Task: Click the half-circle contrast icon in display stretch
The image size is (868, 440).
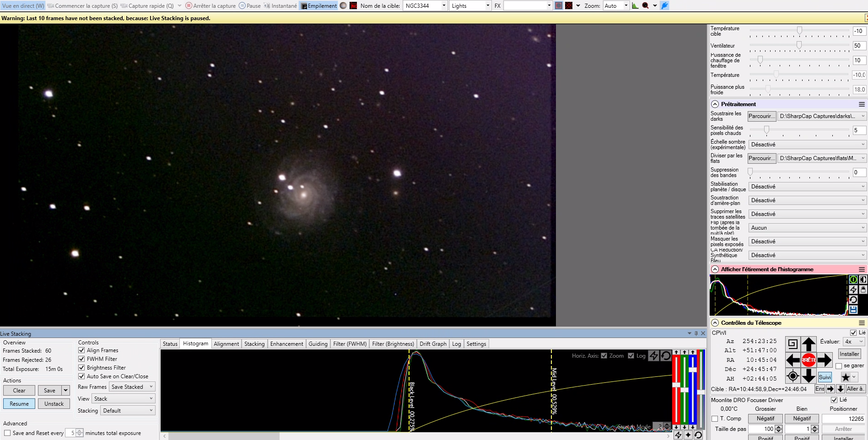Action: click(x=863, y=279)
